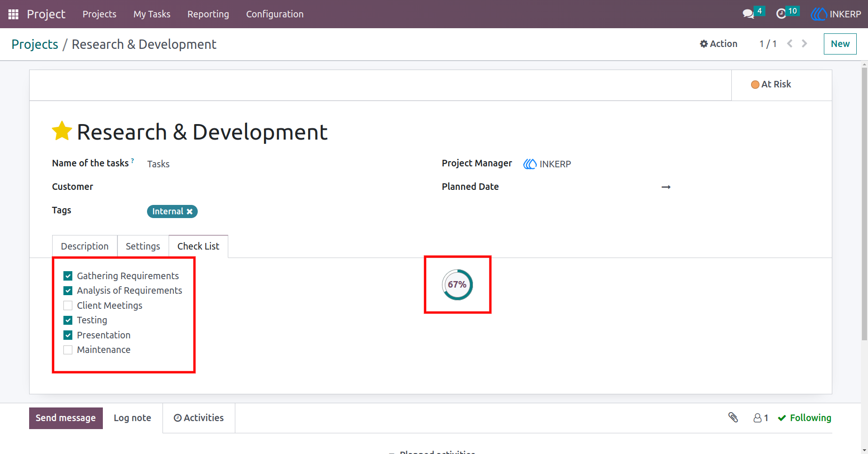This screenshot has height=454, width=868.
Task: Check Maintenance checkbox
Action: click(x=68, y=350)
